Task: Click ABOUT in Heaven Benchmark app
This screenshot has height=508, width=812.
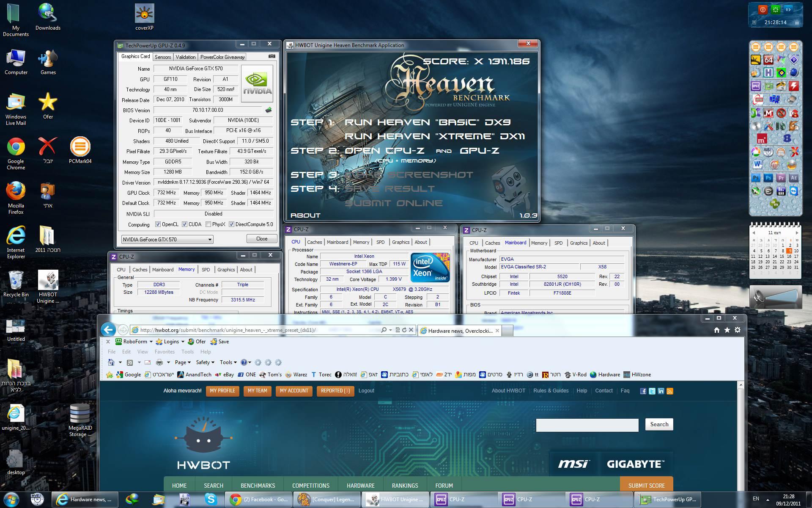Action: point(305,215)
